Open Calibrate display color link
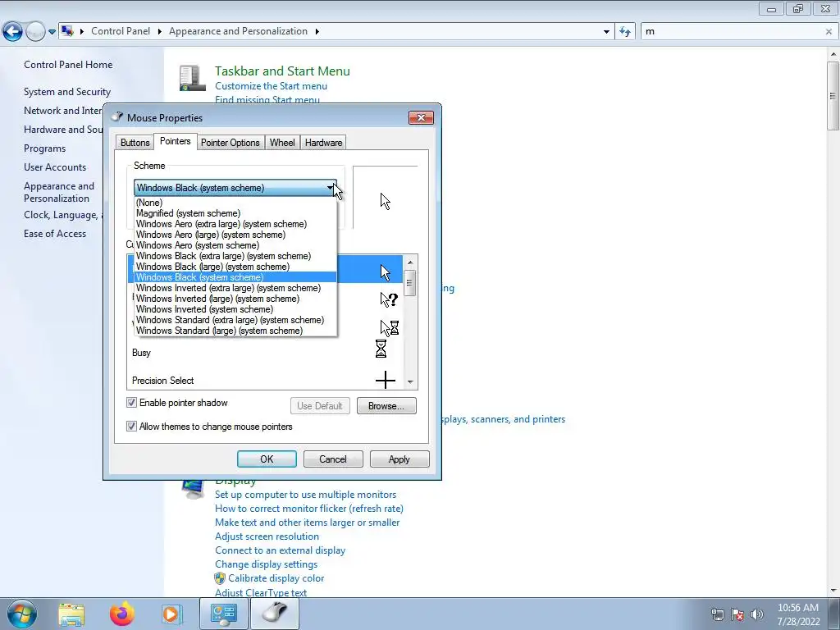This screenshot has width=840, height=630. [276, 578]
